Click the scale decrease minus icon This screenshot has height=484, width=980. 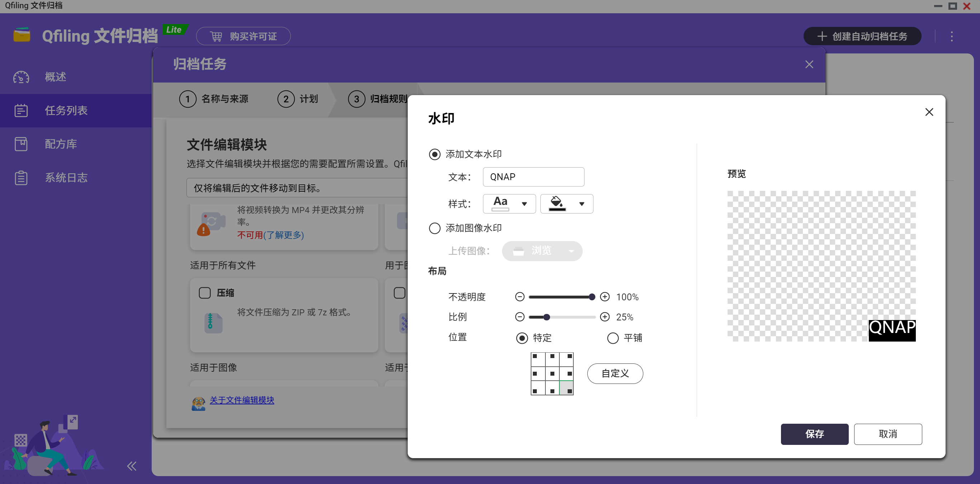point(520,317)
